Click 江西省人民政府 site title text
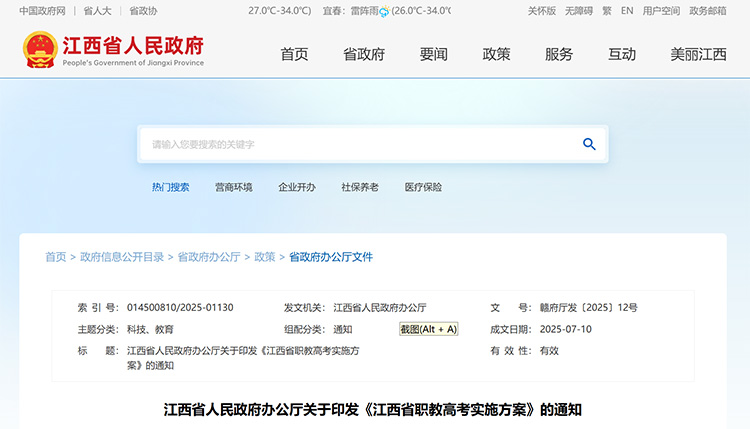Image resolution: width=750 pixels, height=429 pixels. [133, 46]
